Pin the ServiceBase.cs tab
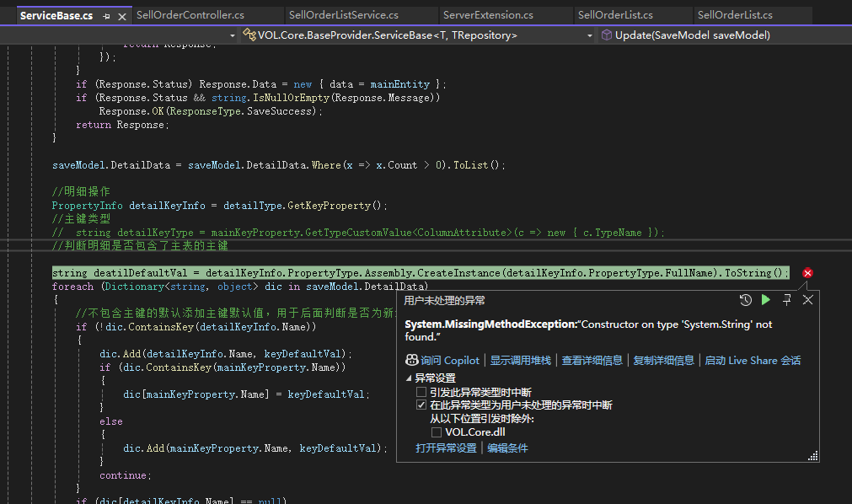This screenshot has height=504, width=852. click(106, 16)
